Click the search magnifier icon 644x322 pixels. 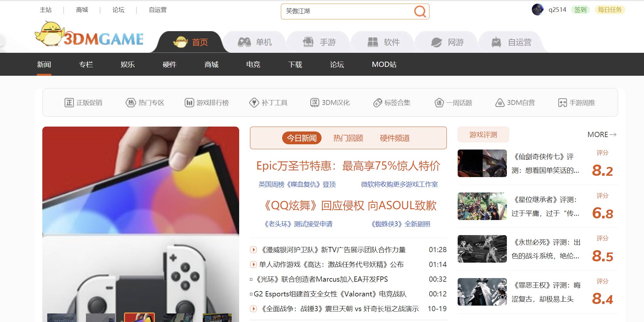pyautogui.click(x=420, y=11)
